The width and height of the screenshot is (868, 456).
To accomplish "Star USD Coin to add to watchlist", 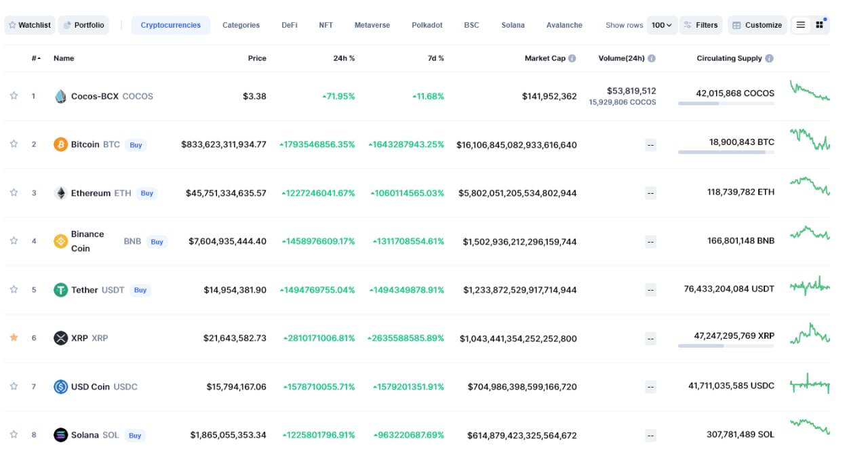I will click(14, 386).
